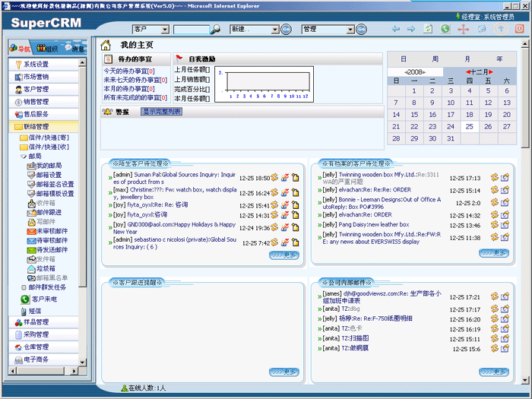
Task: Open 采购管理 in navigation menu
Action: coord(43,334)
